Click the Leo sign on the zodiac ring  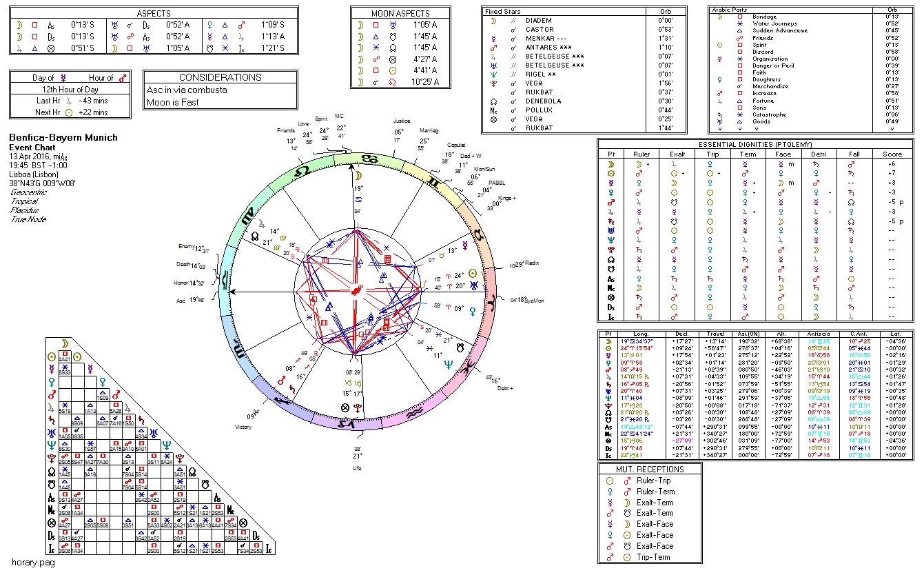tap(302, 172)
